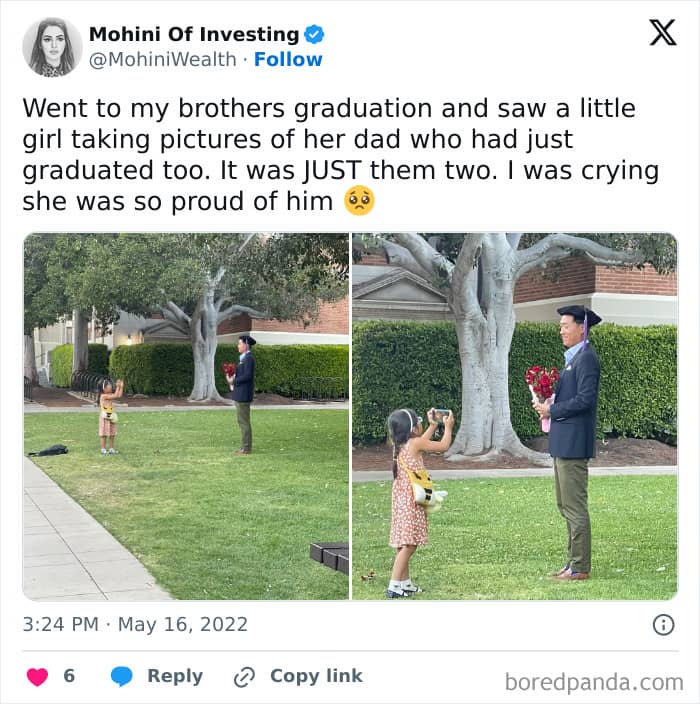Open the Reply text button
Screen dimensions: 700x704
click(x=175, y=677)
